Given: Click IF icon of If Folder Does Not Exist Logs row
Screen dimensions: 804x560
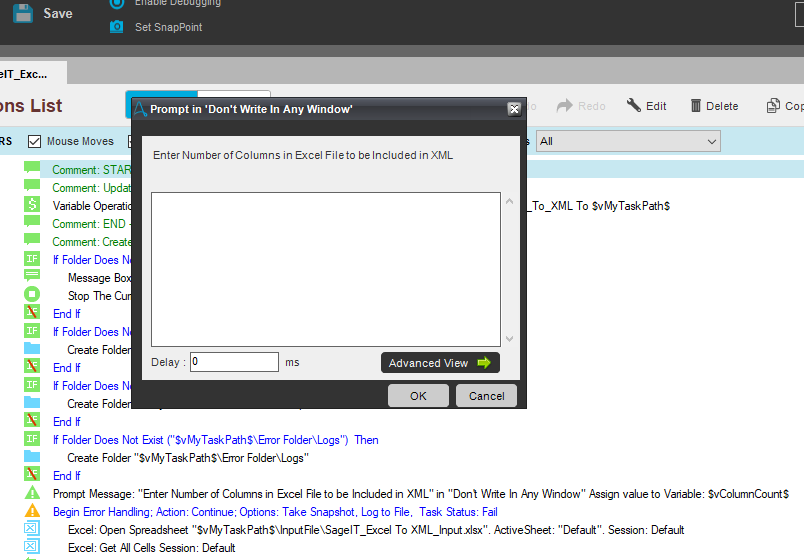Looking at the screenshot, I should click(x=32, y=438).
